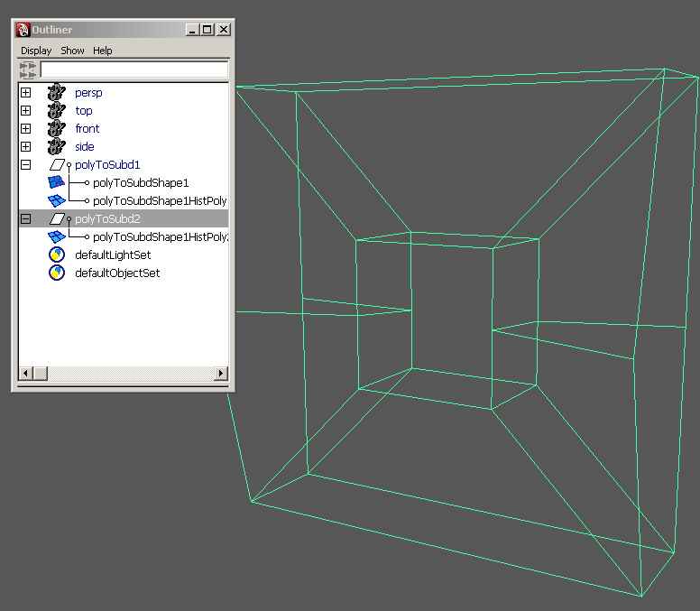
Task: Select HistPoly child of polyToSubd2
Action: (x=161, y=236)
